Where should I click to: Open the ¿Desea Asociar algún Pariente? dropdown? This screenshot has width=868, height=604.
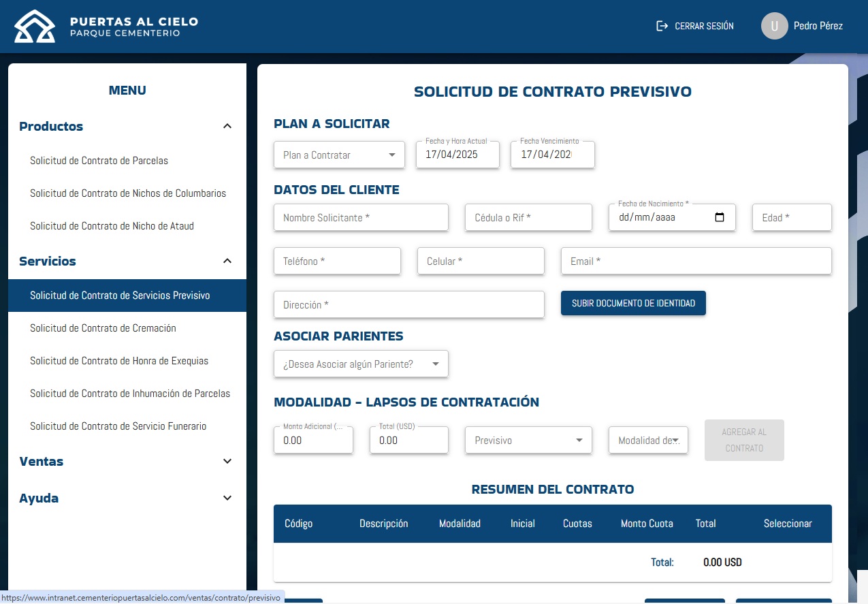[x=361, y=364]
